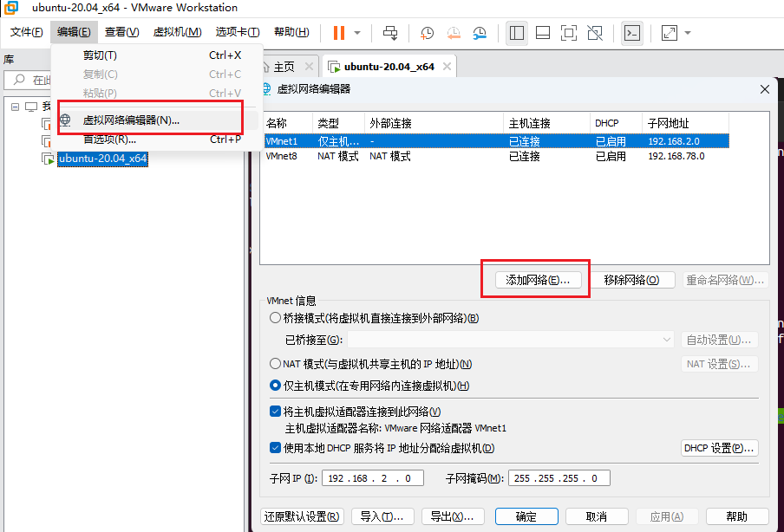Open the 帮助(H) menu
Screen dimensions: 784x532
point(291,32)
